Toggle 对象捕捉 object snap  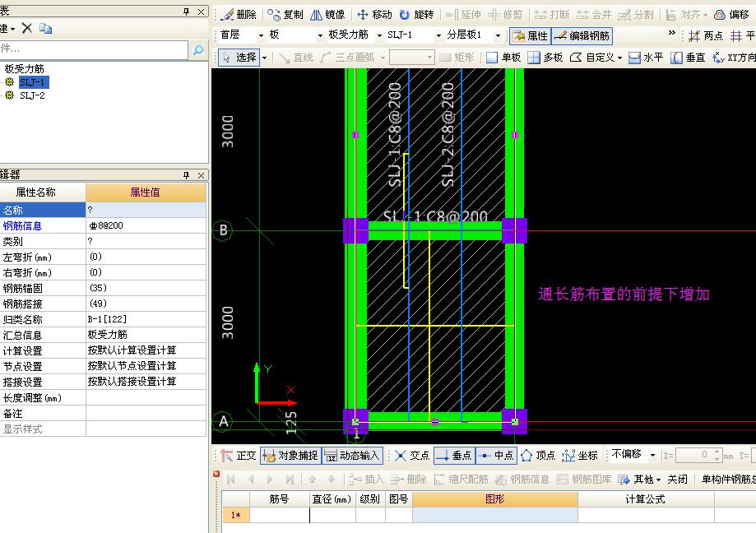point(290,456)
